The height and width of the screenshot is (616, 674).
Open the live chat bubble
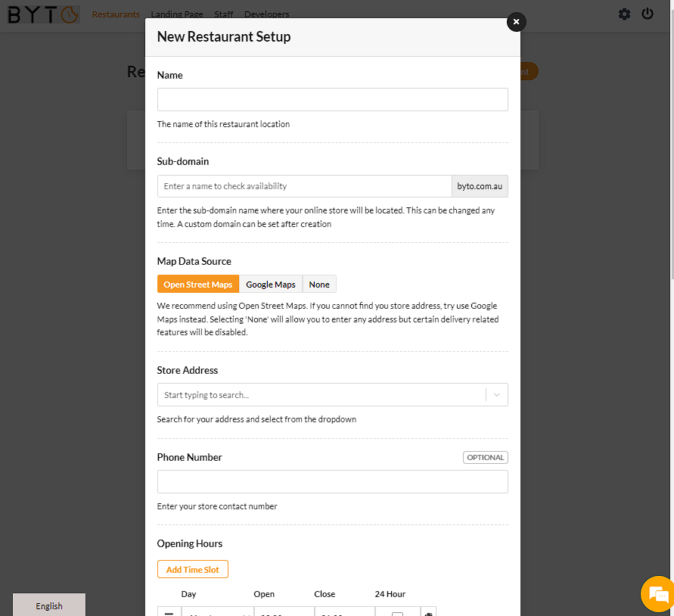click(x=657, y=595)
